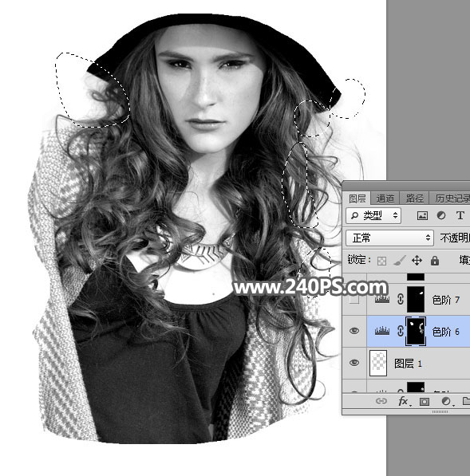Click the 不透明 opacity label
Viewport: 470px width, 476px height.
coord(455,238)
